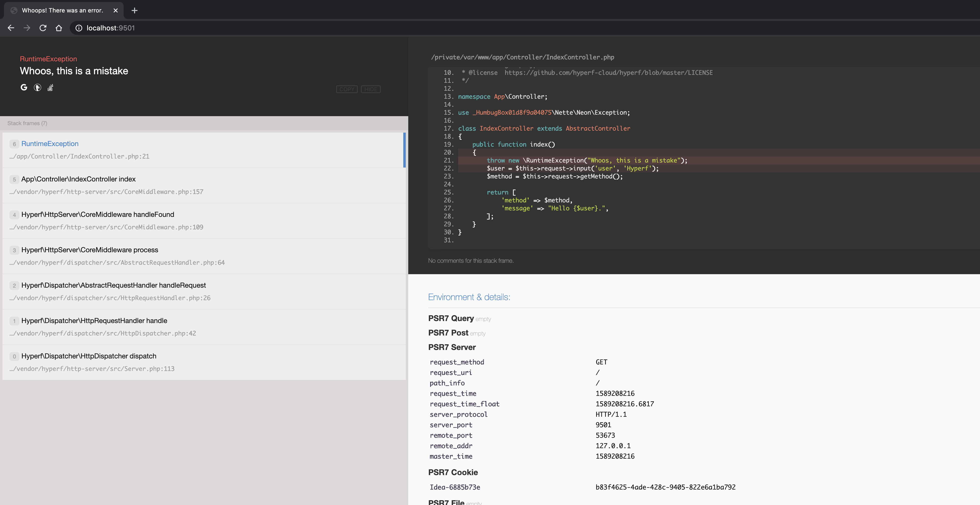Hide the exception header with HIDE
The height and width of the screenshot is (505, 980).
click(371, 89)
